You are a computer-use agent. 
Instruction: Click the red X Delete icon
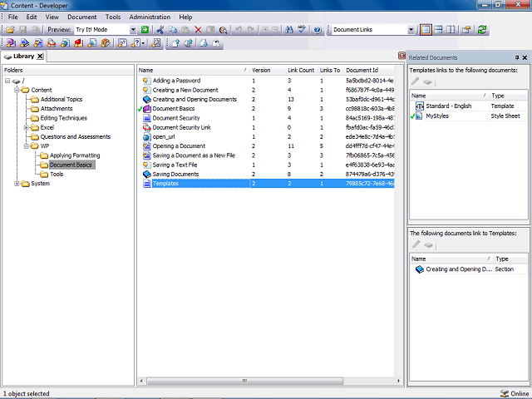(198, 30)
